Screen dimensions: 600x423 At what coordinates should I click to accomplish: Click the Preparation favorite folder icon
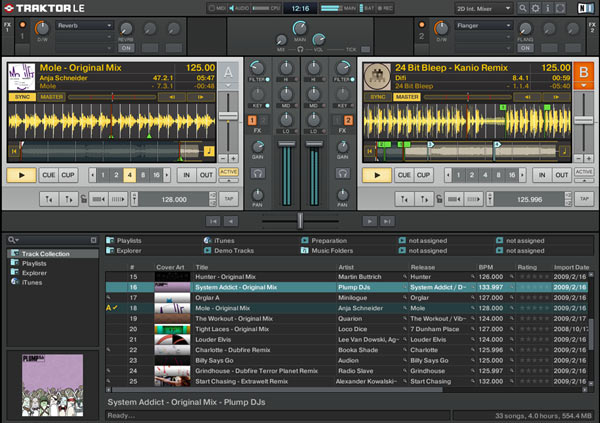click(x=305, y=240)
